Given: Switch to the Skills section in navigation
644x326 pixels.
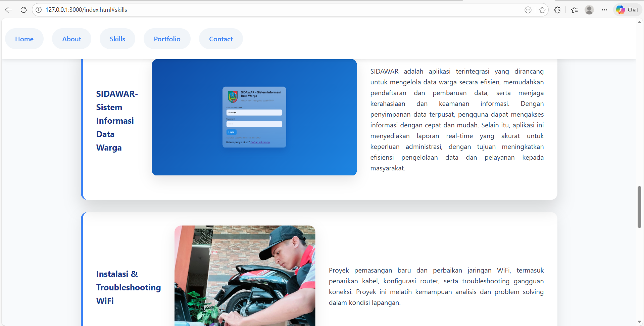Looking at the screenshot, I should (x=117, y=39).
